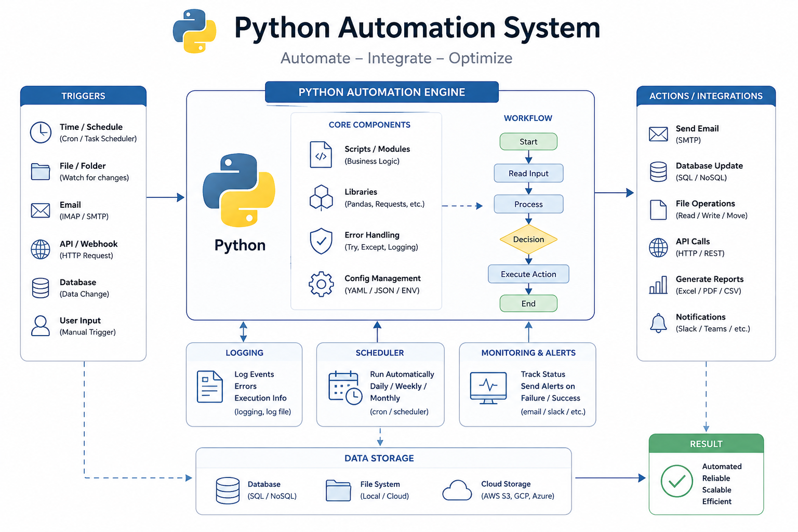Image resolution: width=798 pixels, height=532 pixels.
Task: Click the WORKFLOW heading
Action: point(528,118)
